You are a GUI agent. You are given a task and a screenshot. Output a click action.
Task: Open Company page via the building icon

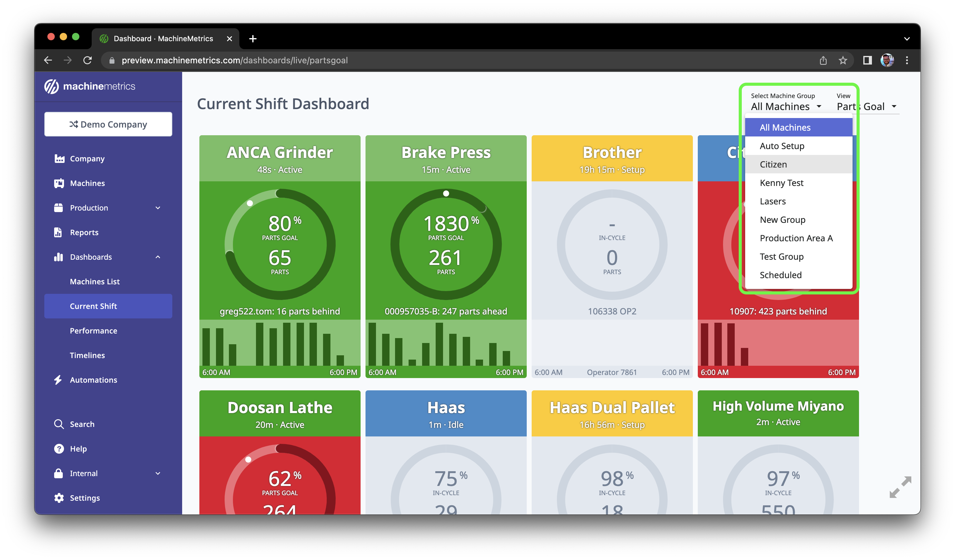(x=59, y=159)
